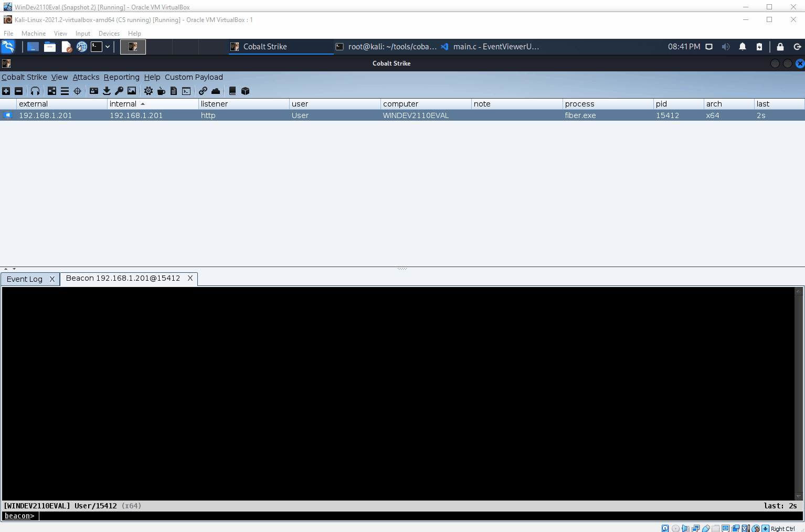
Task: Click the power manager battery icon
Action: pos(759,47)
